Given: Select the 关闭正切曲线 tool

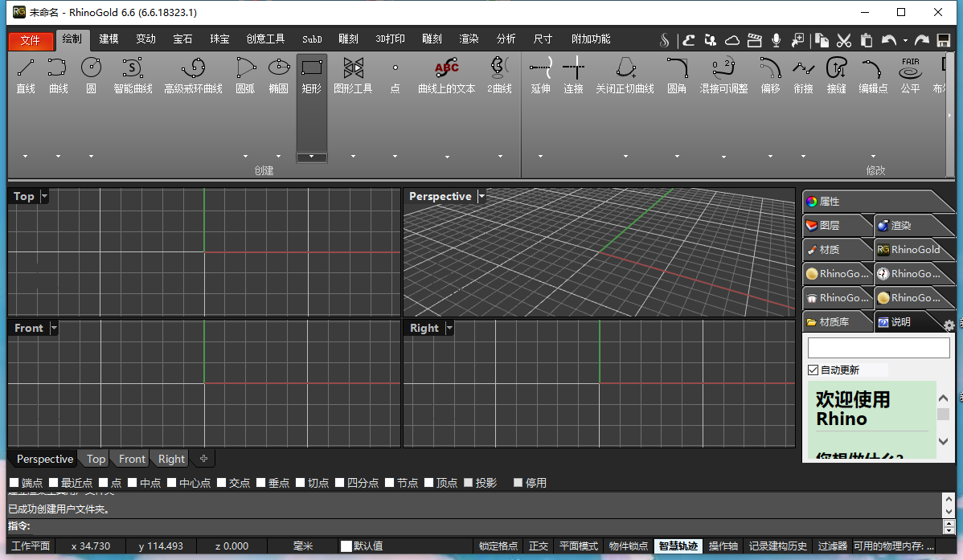Looking at the screenshot, I should click(x=625, y=76).
